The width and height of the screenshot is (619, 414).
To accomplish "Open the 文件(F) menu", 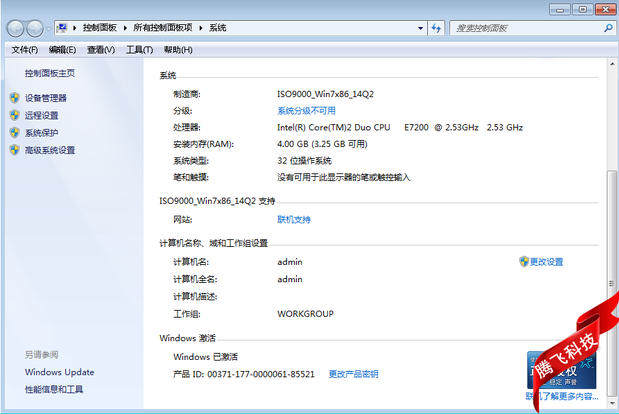I will [x=24, y=50].
